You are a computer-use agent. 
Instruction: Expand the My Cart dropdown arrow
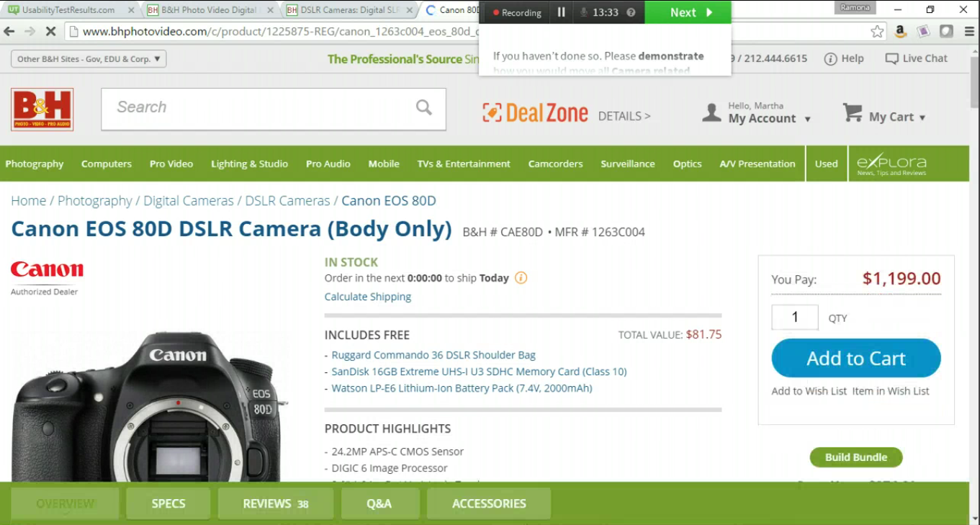(922, 117)
